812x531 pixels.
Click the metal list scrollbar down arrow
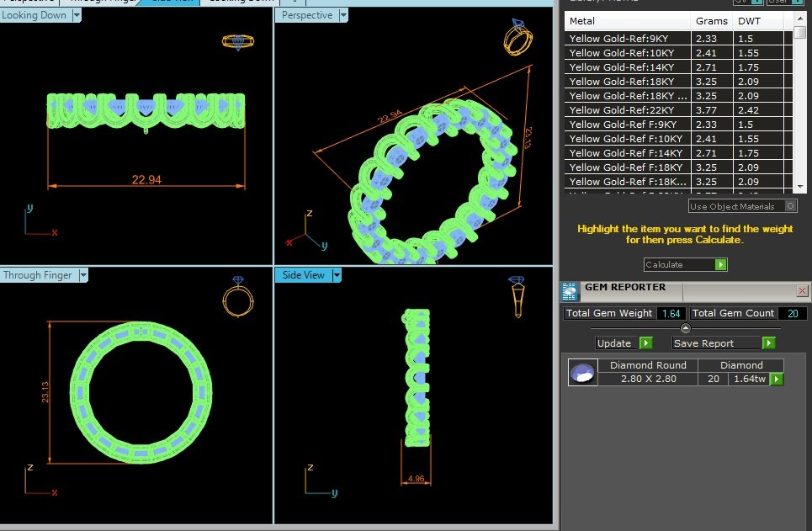pos(800,187)
